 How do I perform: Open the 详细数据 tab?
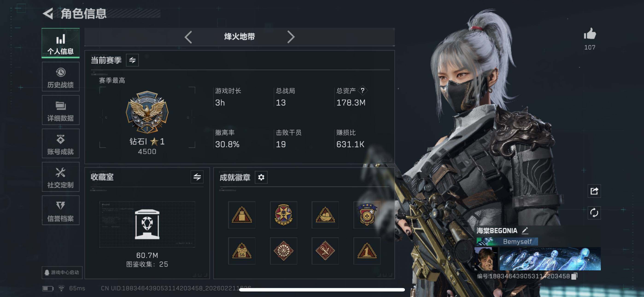(x=61, y=110)
